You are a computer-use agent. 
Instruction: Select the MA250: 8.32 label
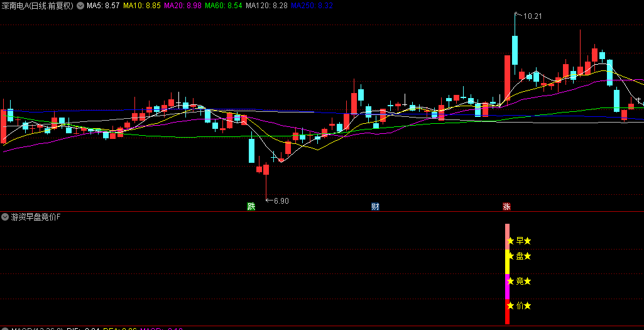[x=312, y=6]
